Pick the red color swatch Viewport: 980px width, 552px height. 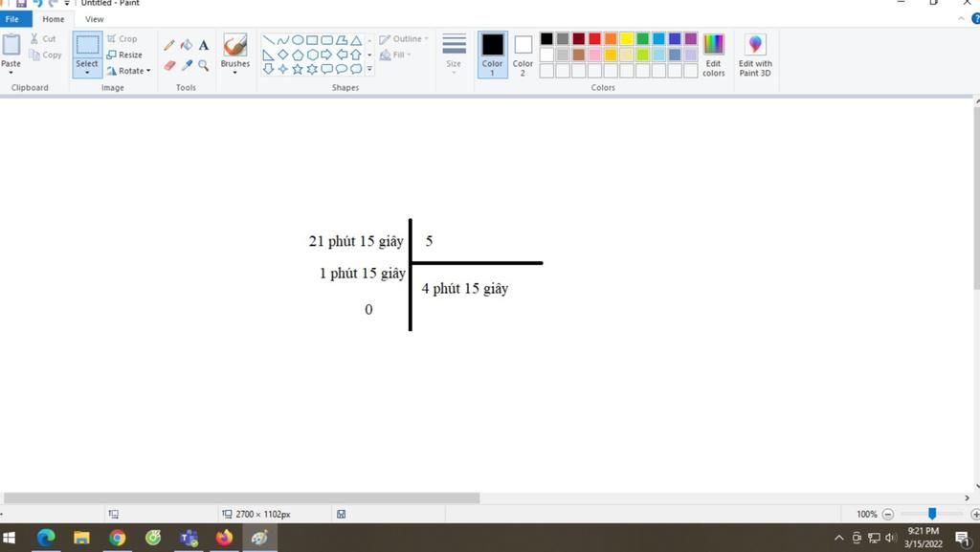tap(594, 38)
